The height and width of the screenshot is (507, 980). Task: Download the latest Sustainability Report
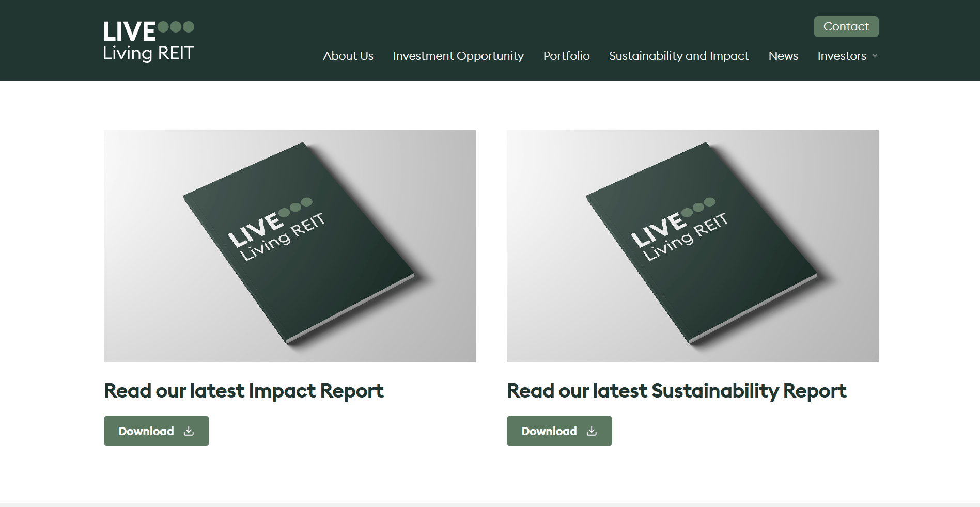point(559,431)
